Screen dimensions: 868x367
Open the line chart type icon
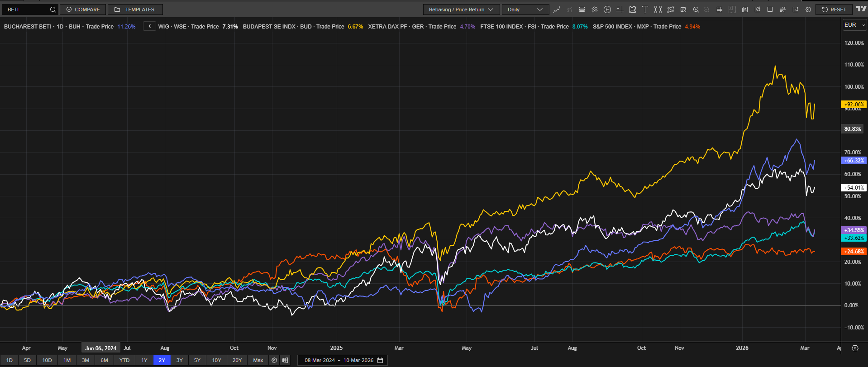(x=557, y=10)
